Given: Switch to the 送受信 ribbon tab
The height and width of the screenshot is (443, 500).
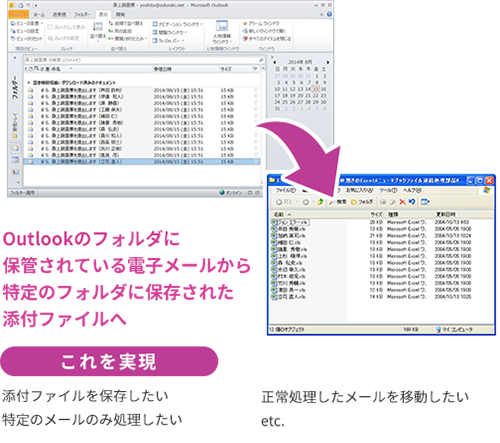Looking at the screenshot, I should 59,14.
